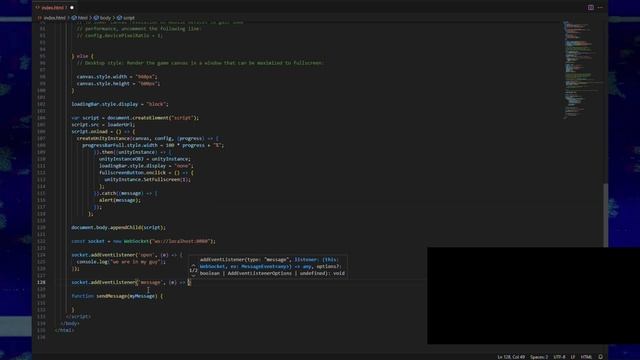Click the unsaved-changes dot on index.html tab
The width and height of the screenshot is (640, 360).
(72, 7)
